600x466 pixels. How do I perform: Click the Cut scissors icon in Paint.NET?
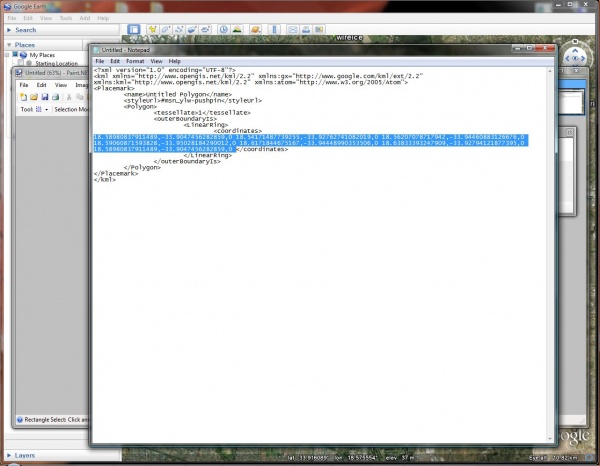(69, 97)
